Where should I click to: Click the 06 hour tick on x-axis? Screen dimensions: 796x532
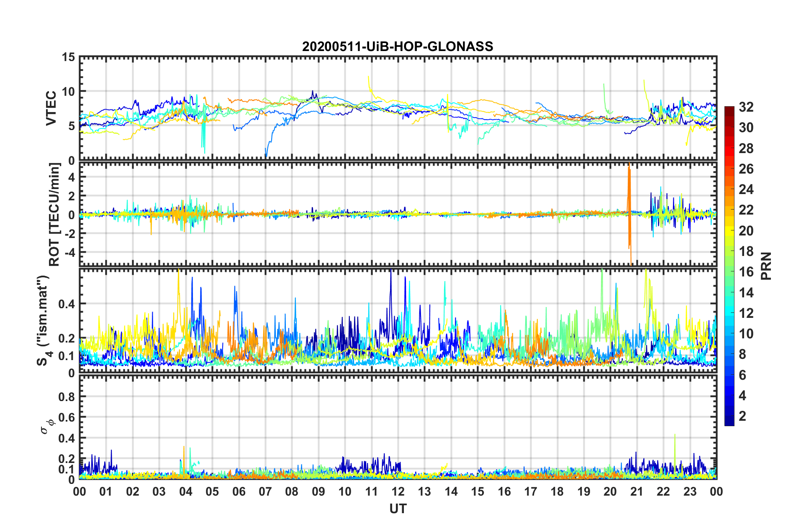click(239, 492)
